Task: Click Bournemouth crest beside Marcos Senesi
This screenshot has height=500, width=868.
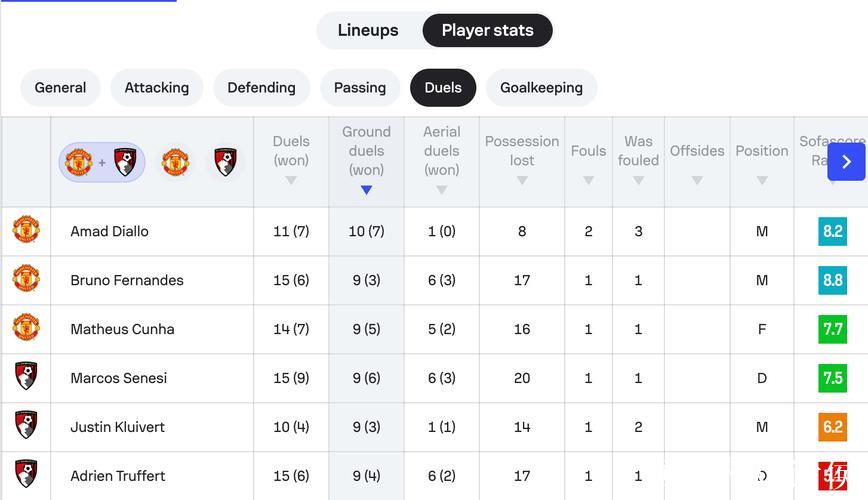Action: click(26, 378)
